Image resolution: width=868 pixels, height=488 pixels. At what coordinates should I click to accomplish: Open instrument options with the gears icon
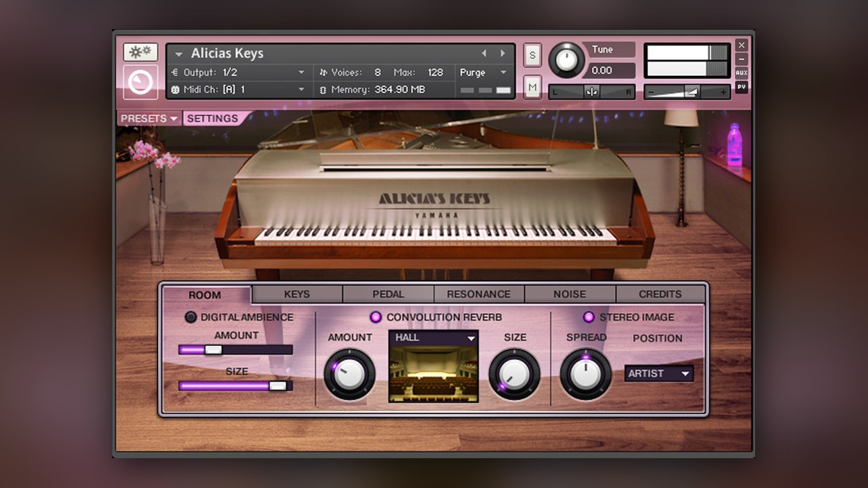click(140, 52)
